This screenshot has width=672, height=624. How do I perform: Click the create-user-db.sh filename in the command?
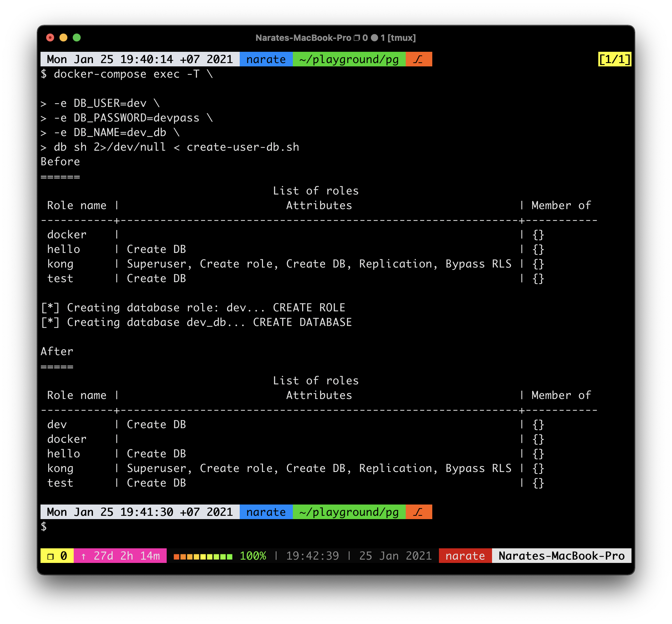(242, 147)
